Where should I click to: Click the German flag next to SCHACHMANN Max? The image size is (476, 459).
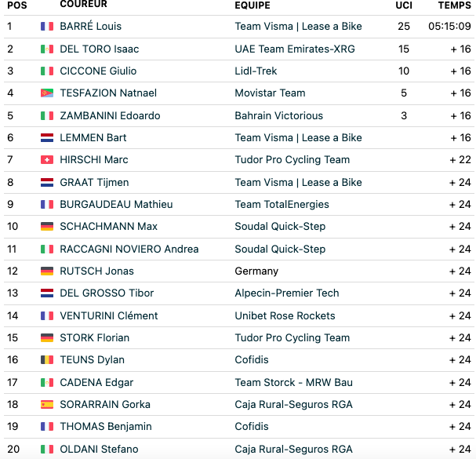tap(47, 226)
